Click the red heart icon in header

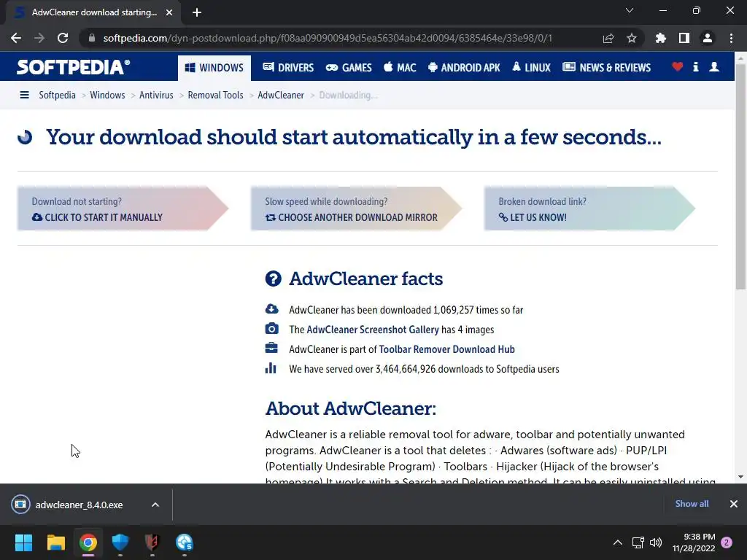[x=678, y=66]
